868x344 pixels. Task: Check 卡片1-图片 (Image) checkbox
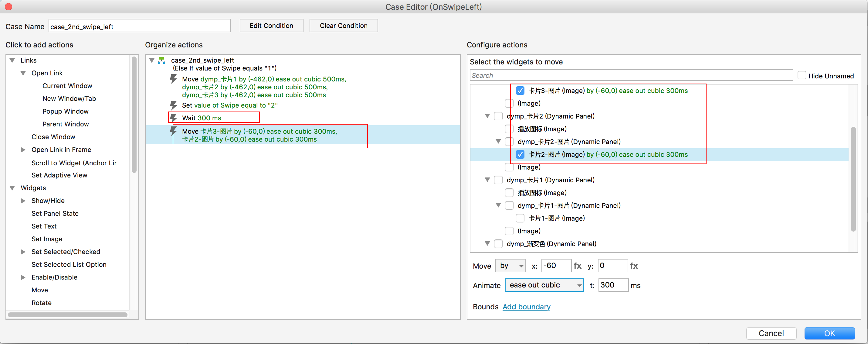click(520, 218)
